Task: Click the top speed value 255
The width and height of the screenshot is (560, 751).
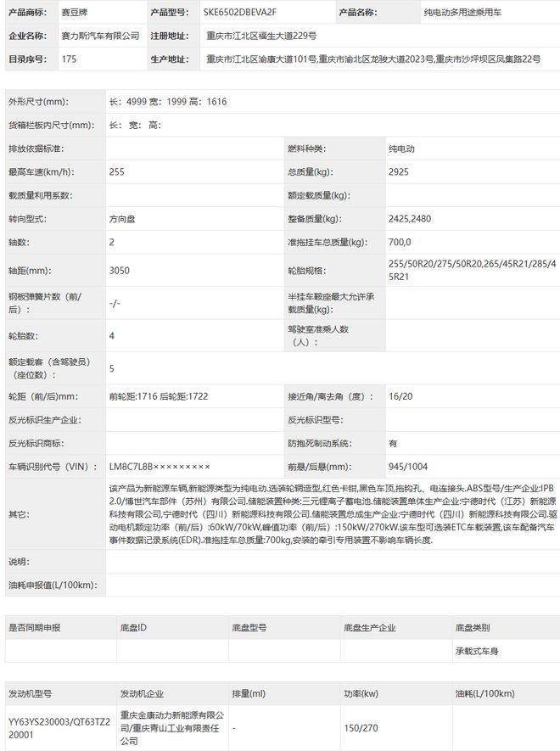Action: coord(117,172)
